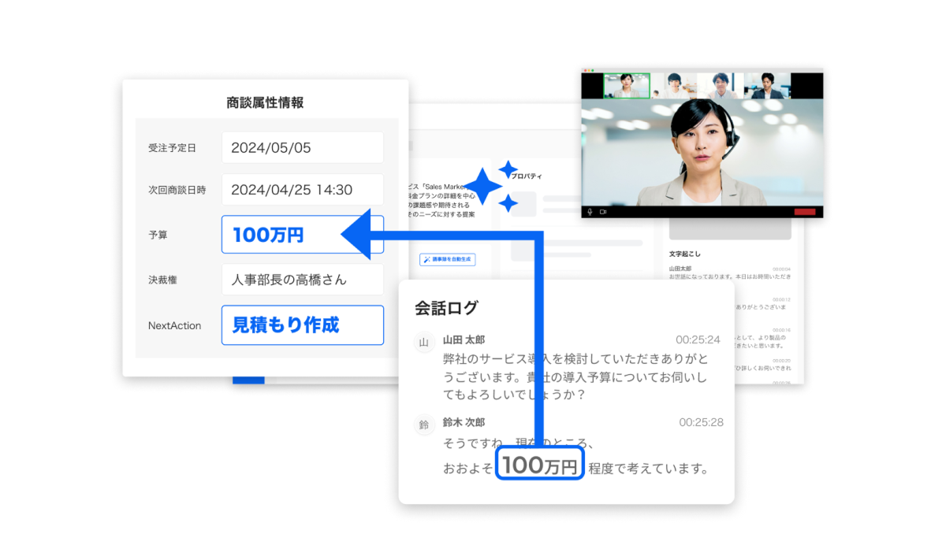Open the 文字起こし transcription section heading
Viewport: 931px width, 560px height.
click(x=684, y=254)
